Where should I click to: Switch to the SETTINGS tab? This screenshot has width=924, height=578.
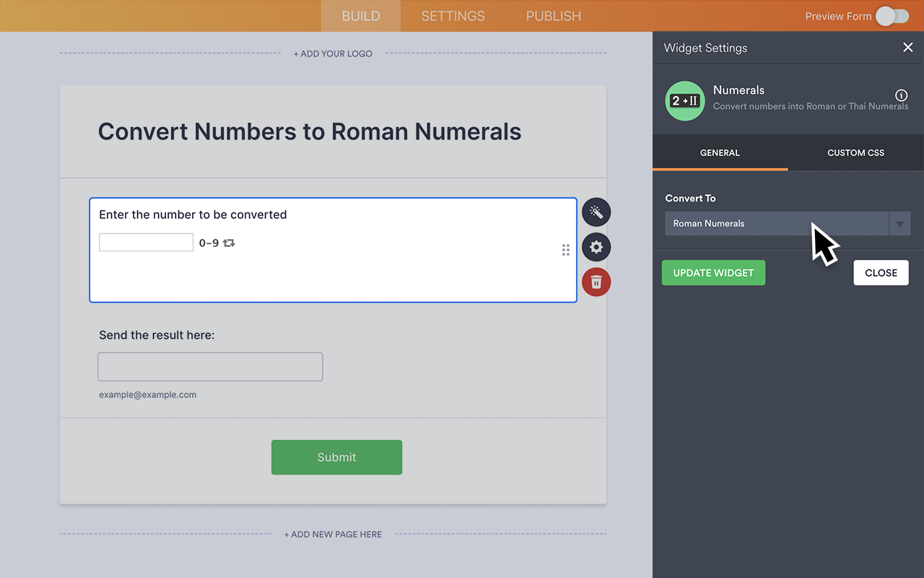453,15
